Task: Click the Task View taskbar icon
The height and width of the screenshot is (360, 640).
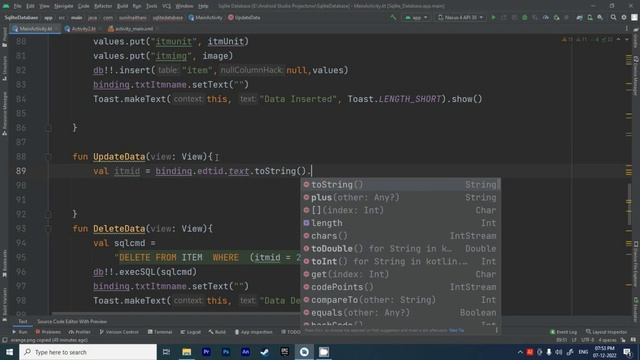Action: 166,352
